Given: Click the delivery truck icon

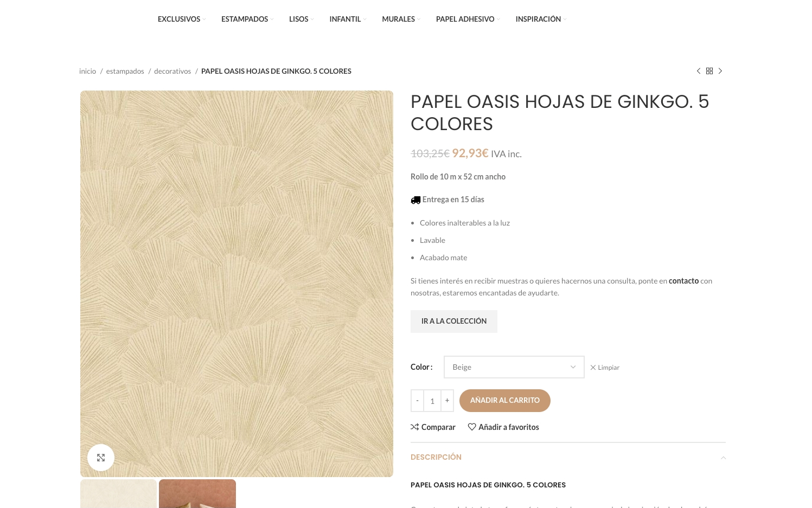Looking at the screenshot, I should pyautogui.click(x=415, y=200).
